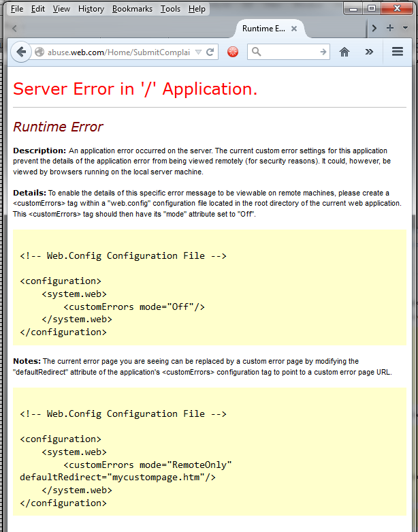Open a new tab with plus button
Image resolution: width=418 pixels, height=532 pixels.
click(390, 28)
